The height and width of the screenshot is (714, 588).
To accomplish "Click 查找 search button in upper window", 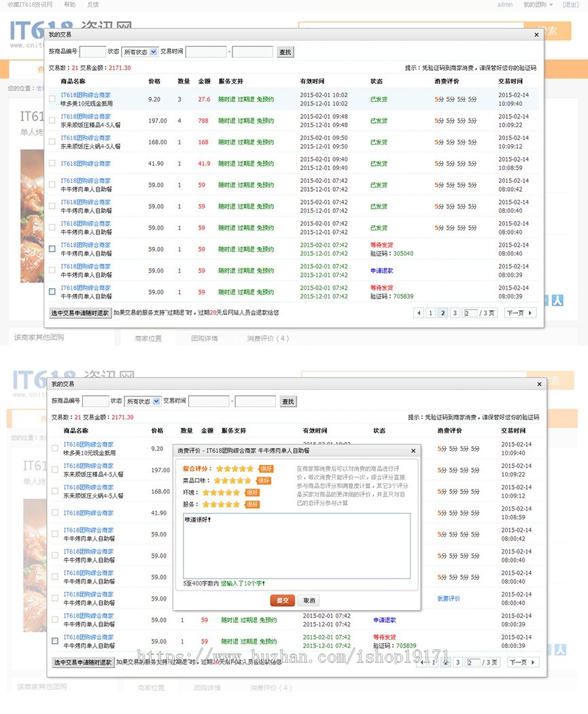I will [286, 52].
